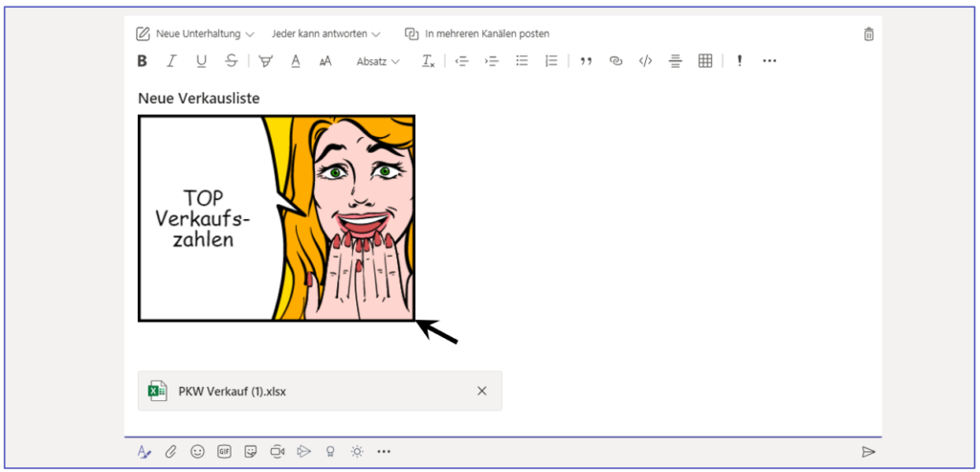Insert a table

(x=705, y=60)
